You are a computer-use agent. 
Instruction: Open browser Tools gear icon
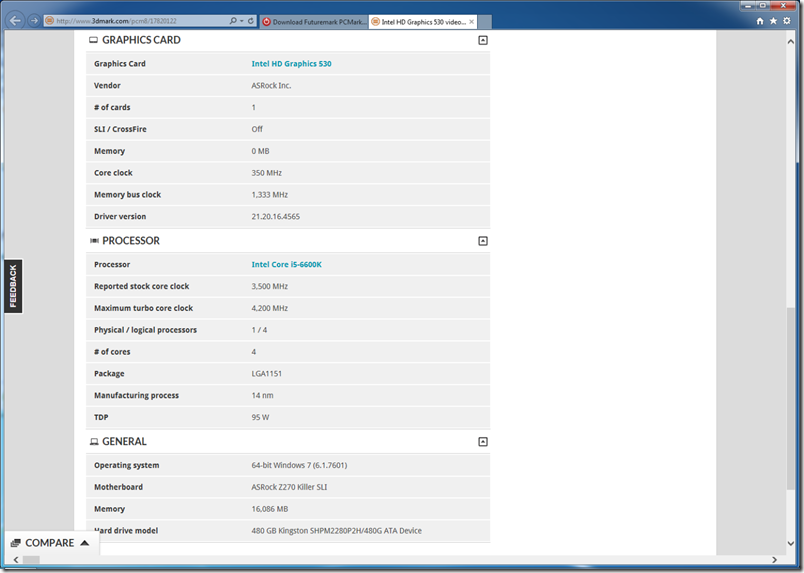(787, 21)
